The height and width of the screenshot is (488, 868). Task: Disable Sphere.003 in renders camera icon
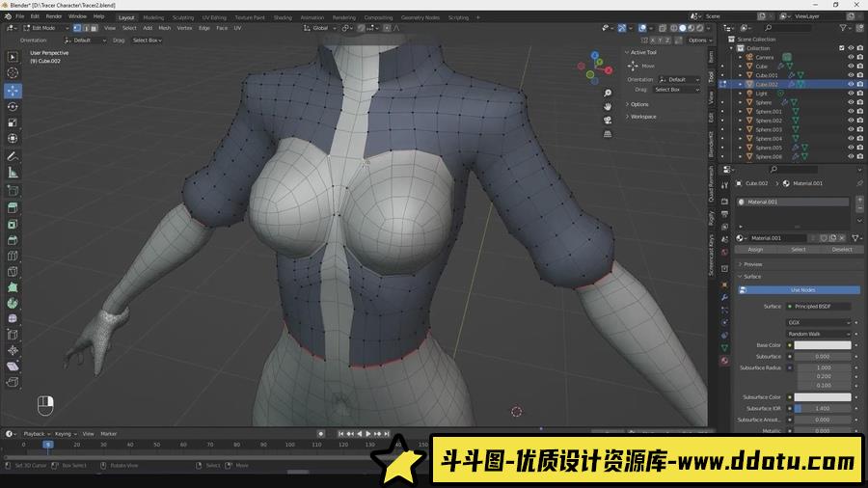[859, 129]
